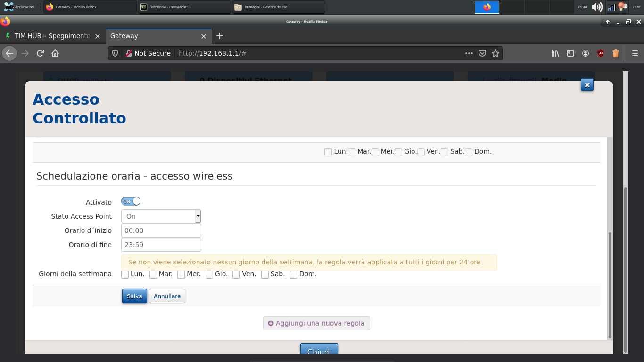
Task: Open the Applicazioni menu in the panel
Action: point(19,7)
